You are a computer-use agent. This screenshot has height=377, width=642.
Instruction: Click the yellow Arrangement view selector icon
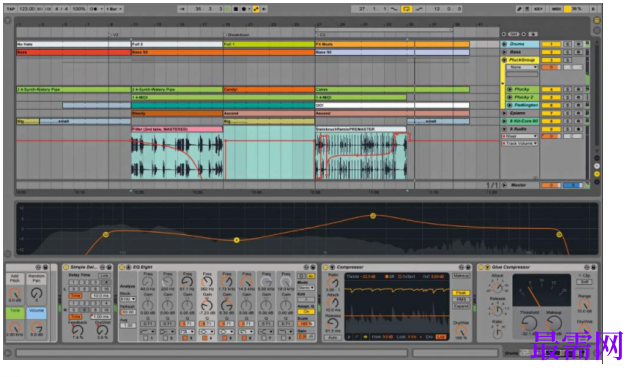click(597, 20)
